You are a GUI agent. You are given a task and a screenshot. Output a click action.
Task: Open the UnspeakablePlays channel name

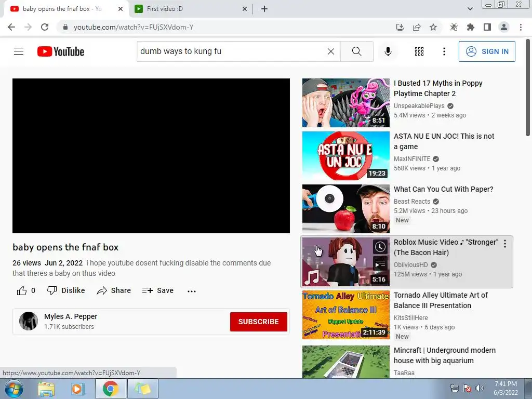pyautogui.click(x=419, y=106)
